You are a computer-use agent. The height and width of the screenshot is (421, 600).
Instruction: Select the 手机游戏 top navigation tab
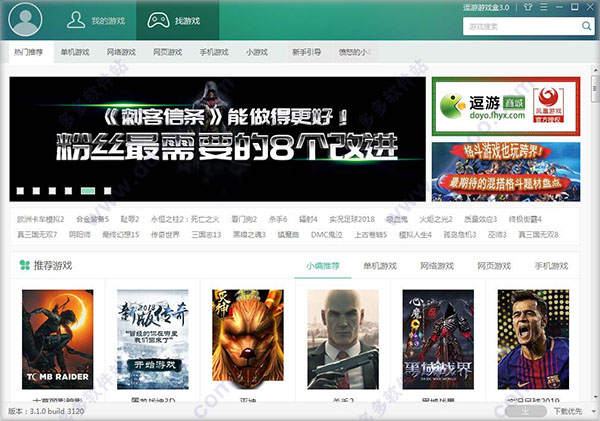[x=214, y=52]
